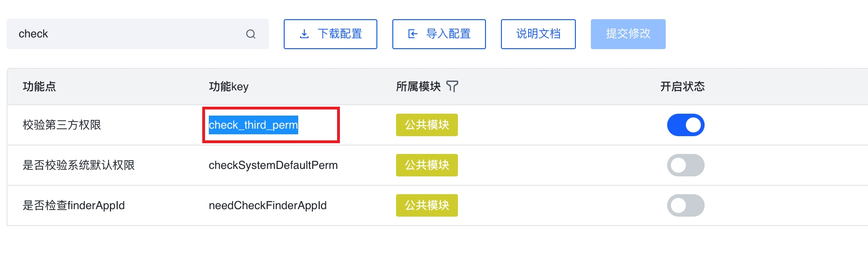The height and width of the screenshot is (277, 868).
Task: Click 公共模块 tag in checkSystemDefaultPerm row
Action: tap(427, 165)
